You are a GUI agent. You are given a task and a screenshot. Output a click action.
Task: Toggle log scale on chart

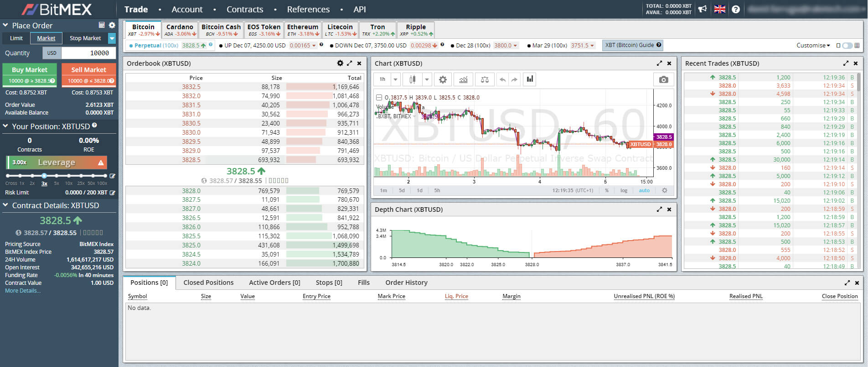pos(624,190)
